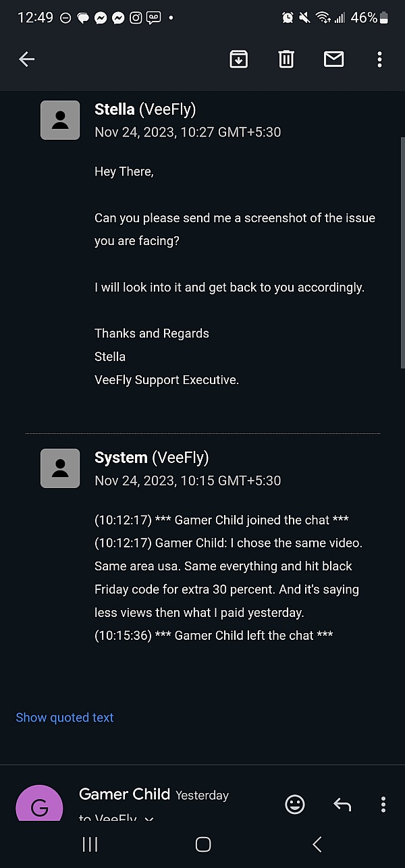
Task: Expand recipient details next to 'to VeeFly'
Action: pos(149,819)
